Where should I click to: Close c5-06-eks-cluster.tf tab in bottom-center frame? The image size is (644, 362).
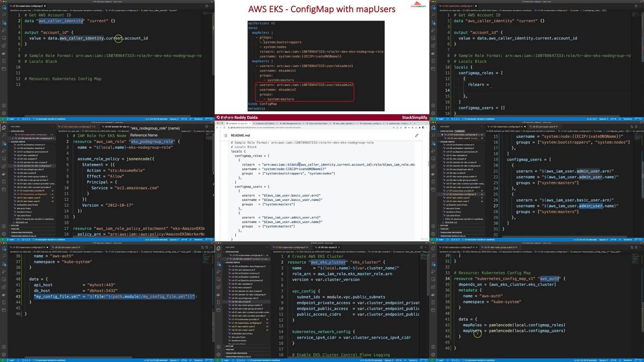tap(339, 247)
